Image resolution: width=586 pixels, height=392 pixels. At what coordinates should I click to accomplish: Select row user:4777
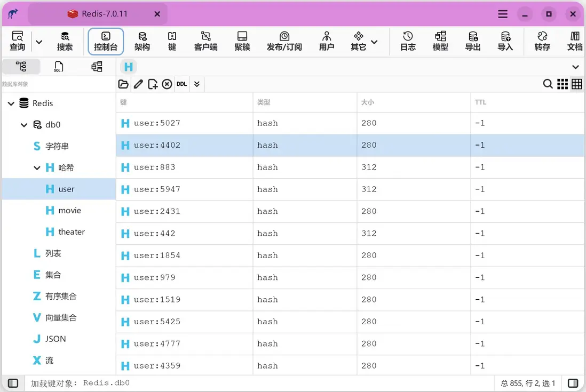point(350,343)
